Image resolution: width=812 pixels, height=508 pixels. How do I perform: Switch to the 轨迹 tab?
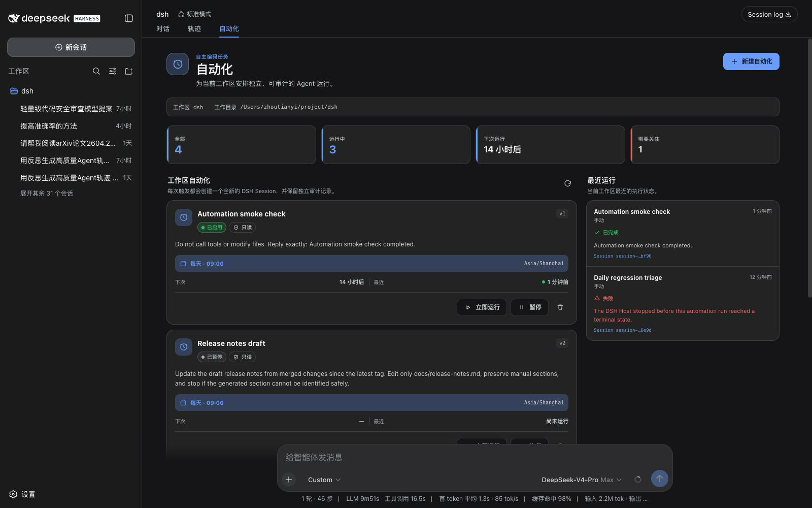point(194,29)
